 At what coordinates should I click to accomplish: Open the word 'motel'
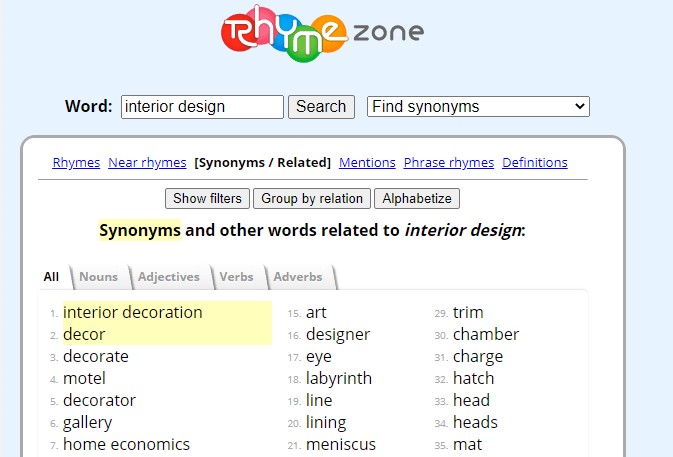84,378
